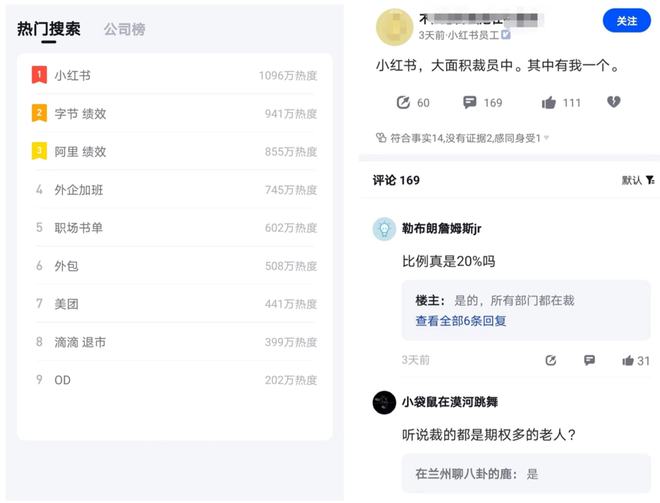Switch to the 公司榜 tab
The image size is (660, 503).
(124, 29)
